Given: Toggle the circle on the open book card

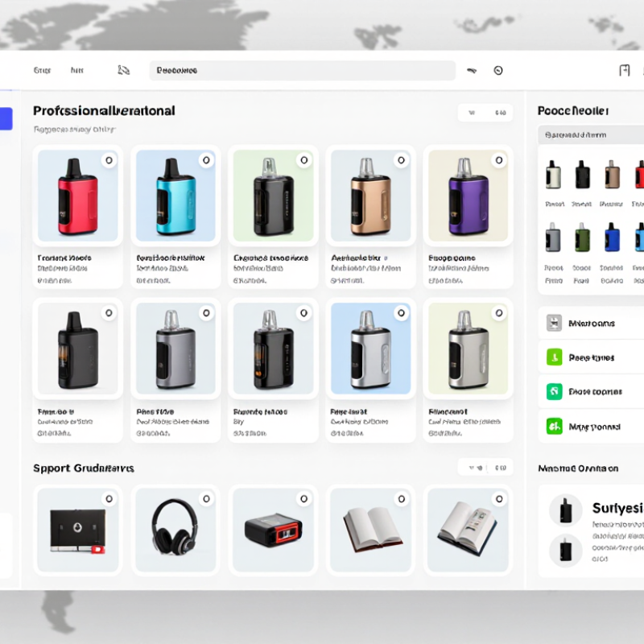Looking at the screenshot, I should coord(401,499).
